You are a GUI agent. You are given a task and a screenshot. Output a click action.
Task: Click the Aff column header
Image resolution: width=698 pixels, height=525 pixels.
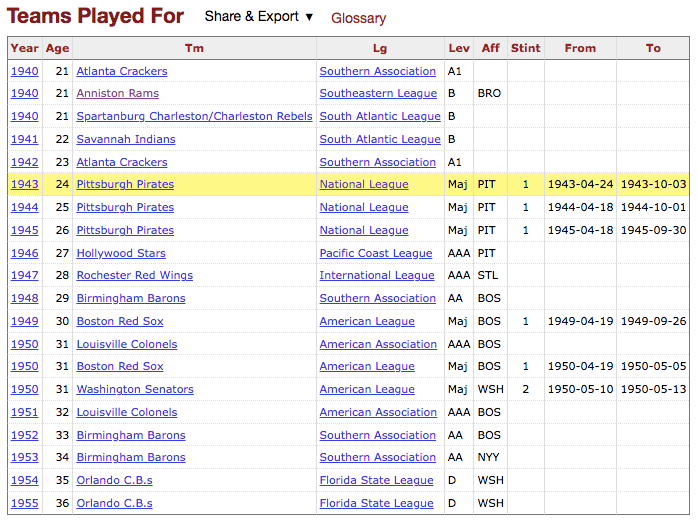point(490,48)
